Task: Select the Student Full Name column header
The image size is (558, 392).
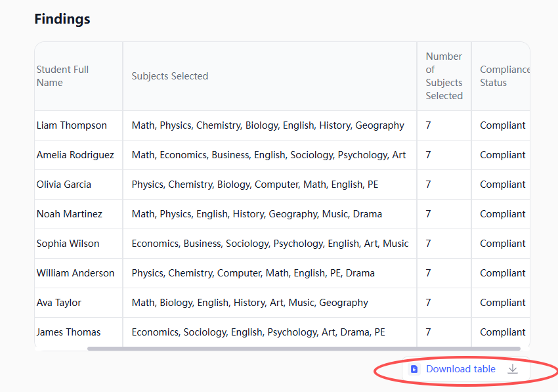Action: 62,76
